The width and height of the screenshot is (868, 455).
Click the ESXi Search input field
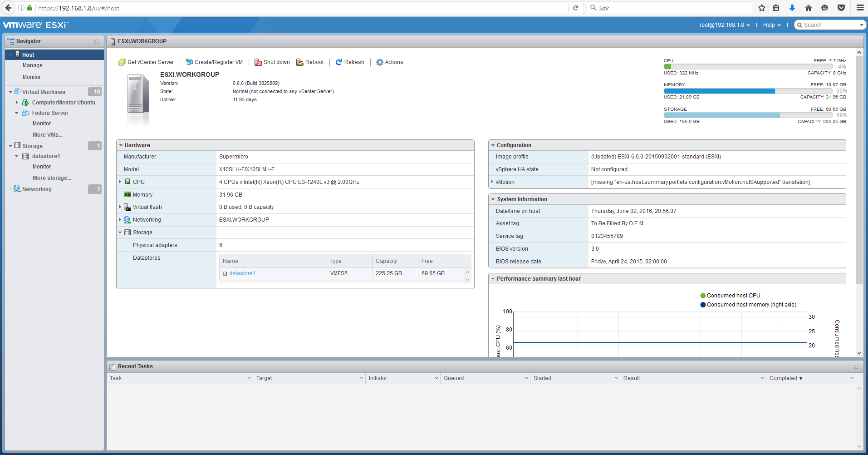coord(830,25)
